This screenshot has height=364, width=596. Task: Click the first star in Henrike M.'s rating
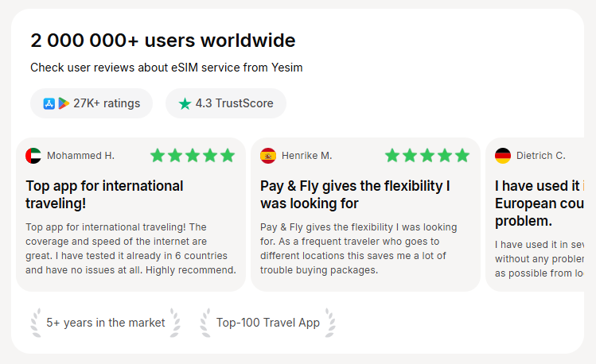coord(392,156)
